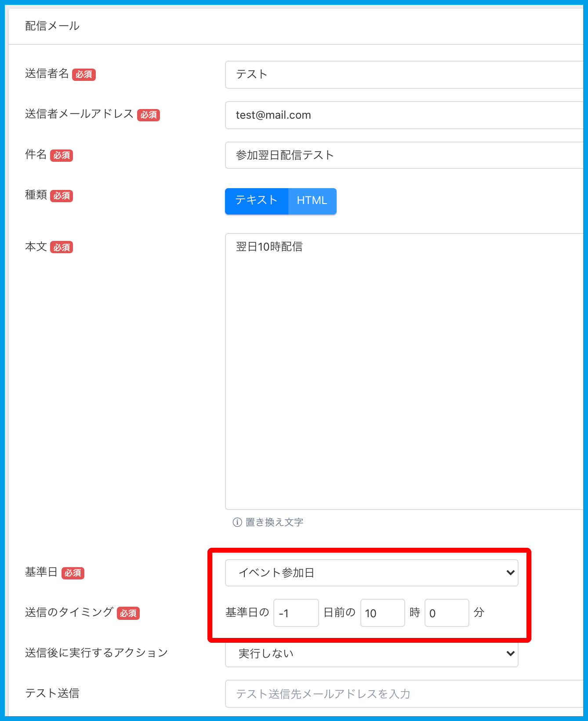Click inside the 本文 body text area
Screen dimensions: 588x721
[x=404, y=371]
